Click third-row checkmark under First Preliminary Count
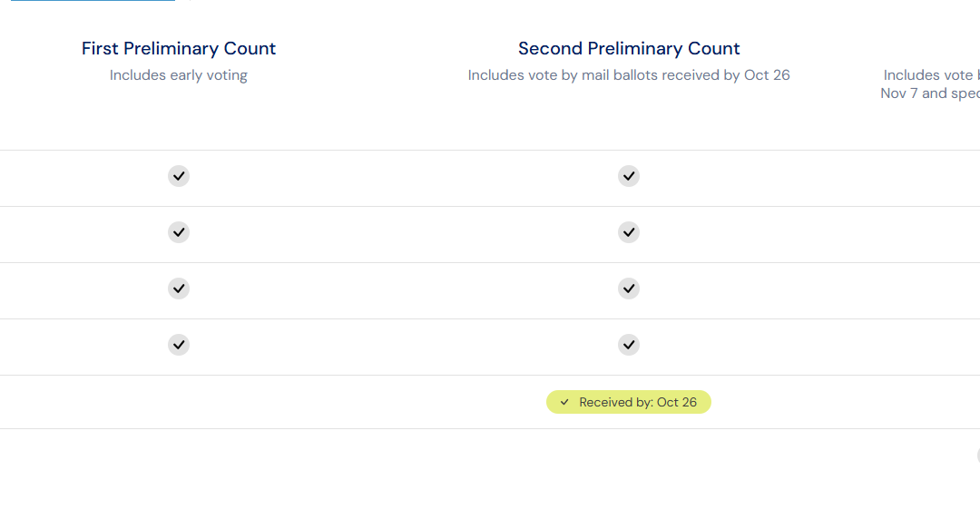This screenshot has width=980, height=509. (179, 289)
